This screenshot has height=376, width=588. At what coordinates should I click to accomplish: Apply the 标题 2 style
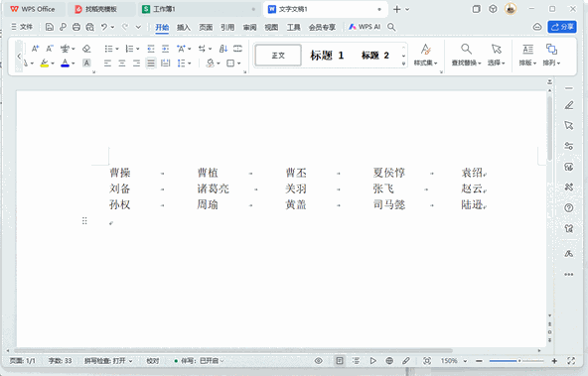pyautogui.click(x=375, y=56)
